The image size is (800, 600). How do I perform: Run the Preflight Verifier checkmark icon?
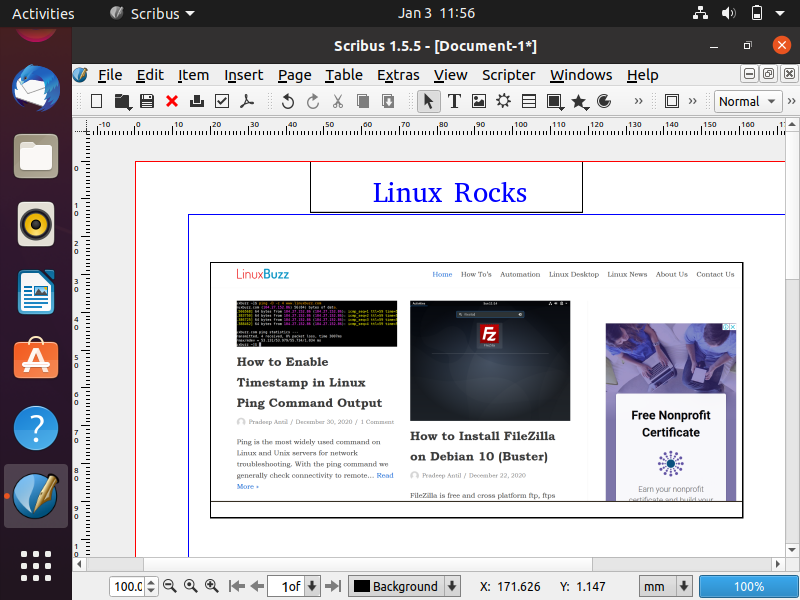pos(222,101)
